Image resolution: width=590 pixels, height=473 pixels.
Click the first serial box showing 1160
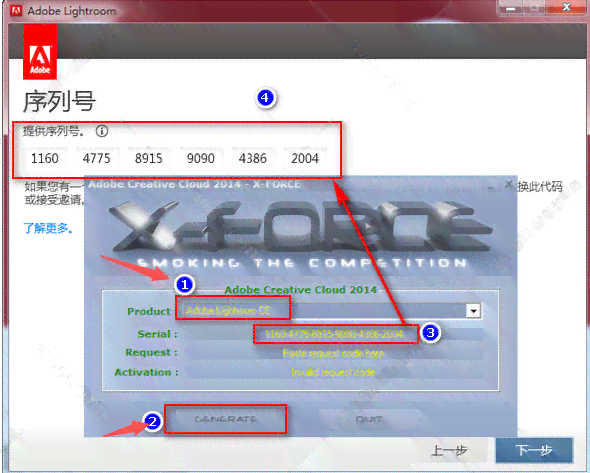tap(45, 158)
